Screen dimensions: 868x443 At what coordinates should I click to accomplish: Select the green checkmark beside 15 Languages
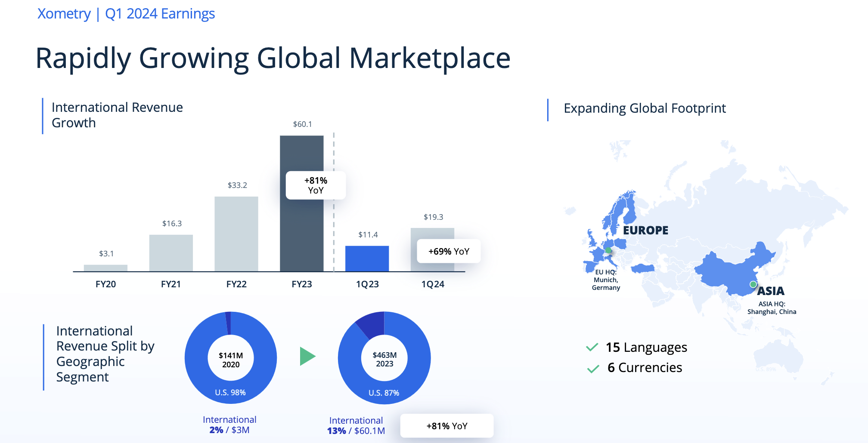click(593, 346)
